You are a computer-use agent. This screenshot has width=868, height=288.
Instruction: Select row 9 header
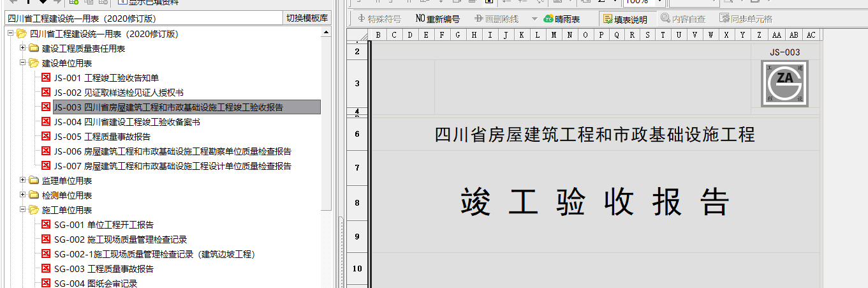click(x=357, y=236)
